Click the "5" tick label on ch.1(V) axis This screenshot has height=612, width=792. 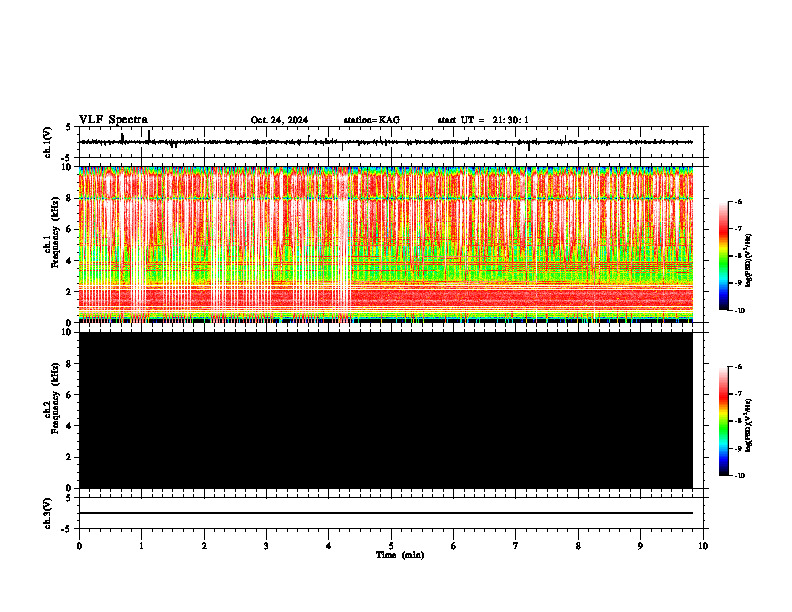coord(69,128)
